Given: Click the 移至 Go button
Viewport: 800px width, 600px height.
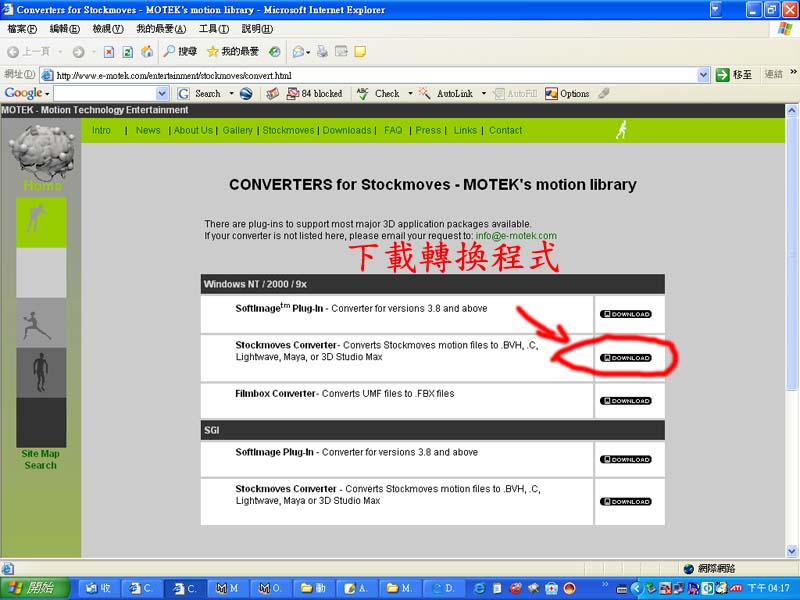Looking at the screenshot, I should pos(734,75).
